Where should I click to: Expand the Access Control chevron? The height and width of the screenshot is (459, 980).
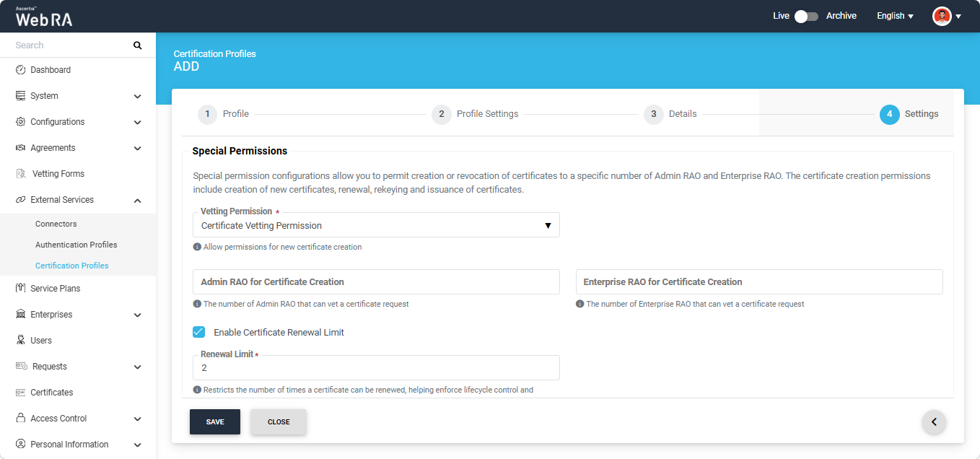pos(138,419)
